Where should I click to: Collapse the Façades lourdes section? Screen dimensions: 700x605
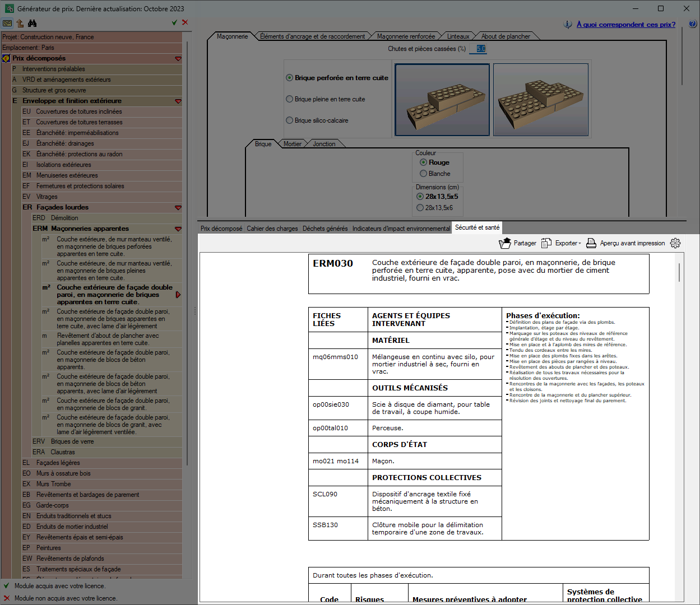(178, 207)
